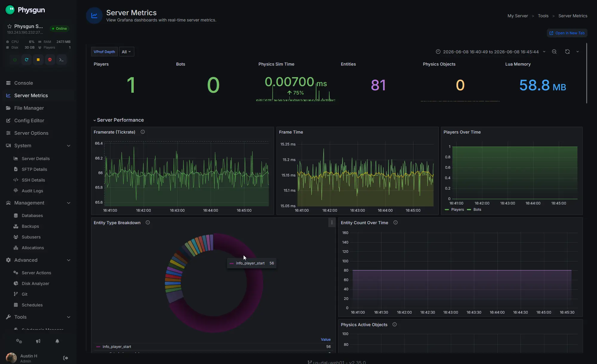
Task: Log out using the sign-out arrow icon
Action: pyautogui.click(x=66, y=358)
